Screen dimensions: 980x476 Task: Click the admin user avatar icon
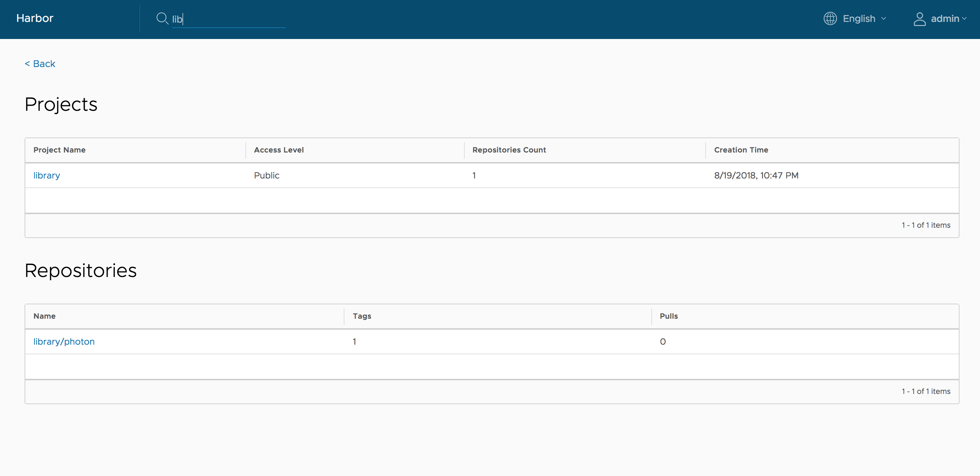click(x=920, y=18)
